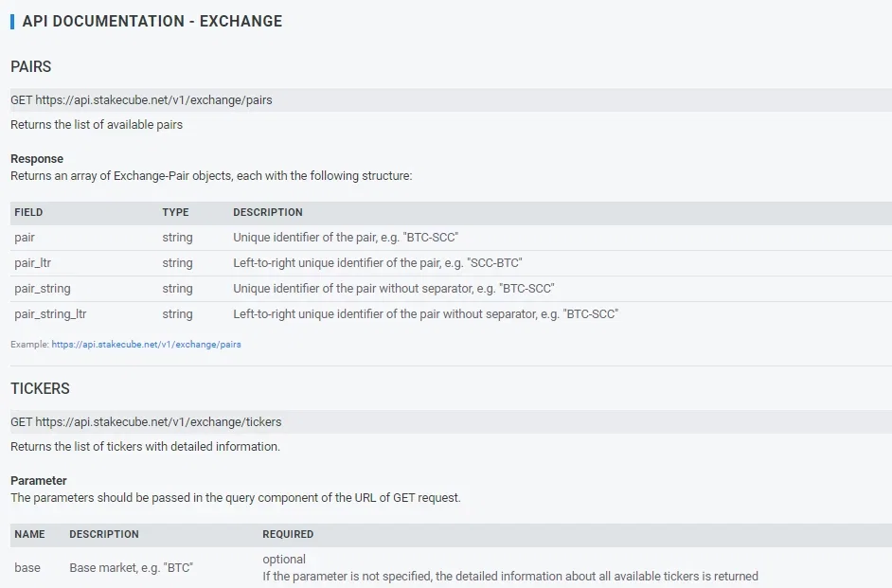Click the blue accent bar beside the title
The height and width of the screenshot is (588, 892).
click(x=12, y=22)
